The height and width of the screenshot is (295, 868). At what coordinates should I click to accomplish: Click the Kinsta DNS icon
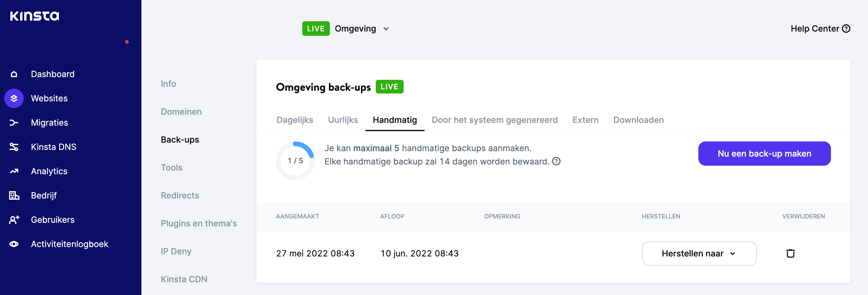tap(13, 146)
